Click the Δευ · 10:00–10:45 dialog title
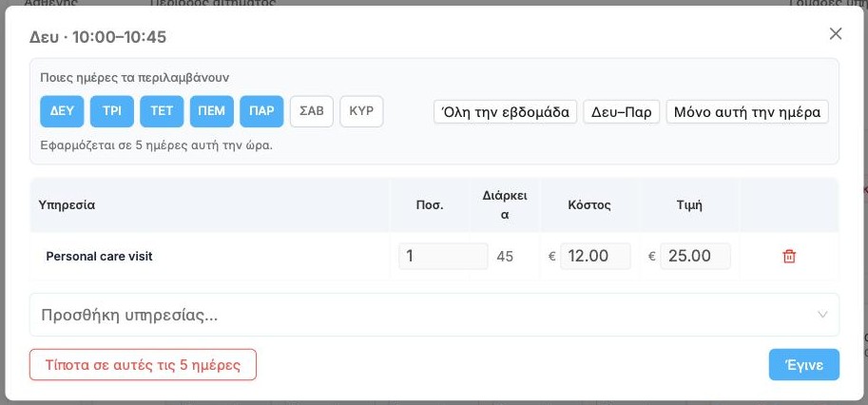This screenshot has height=405, width=868. [98, 37]
